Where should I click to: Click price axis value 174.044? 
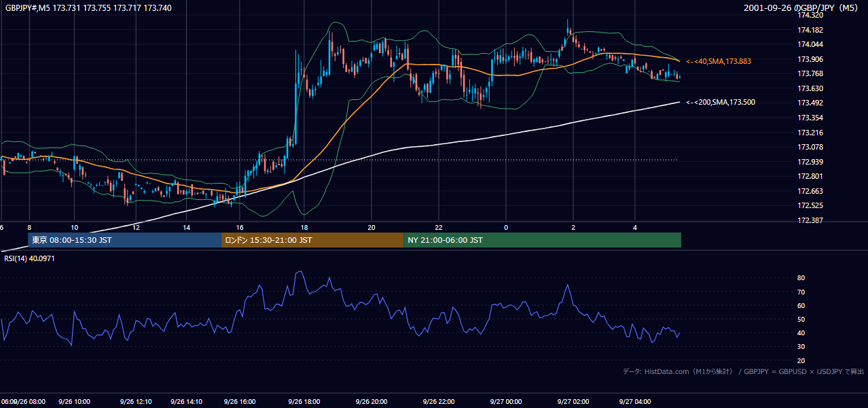pyautogui.click(x=810, y=44)
